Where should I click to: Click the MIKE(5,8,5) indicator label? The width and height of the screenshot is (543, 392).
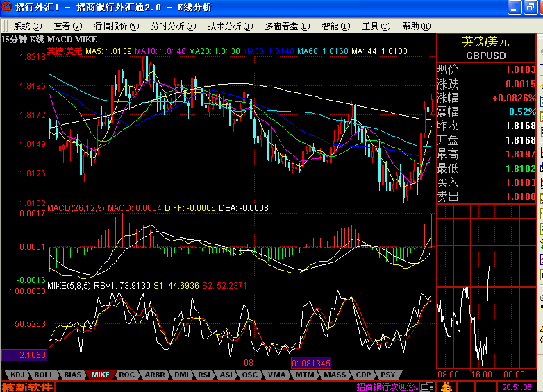69,286
